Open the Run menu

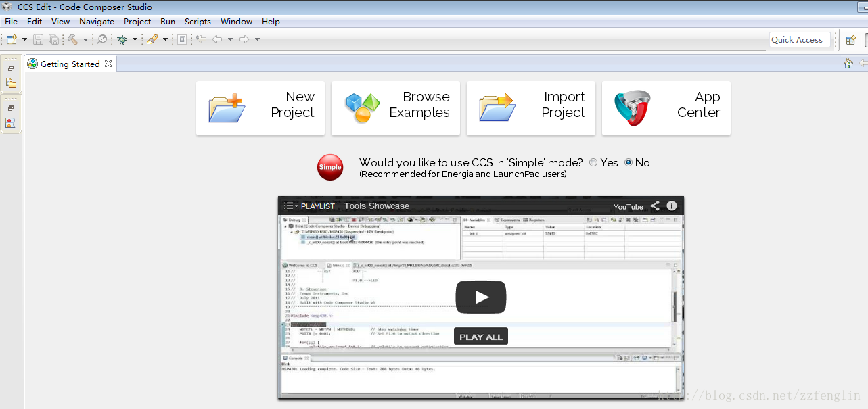[168, 22]
